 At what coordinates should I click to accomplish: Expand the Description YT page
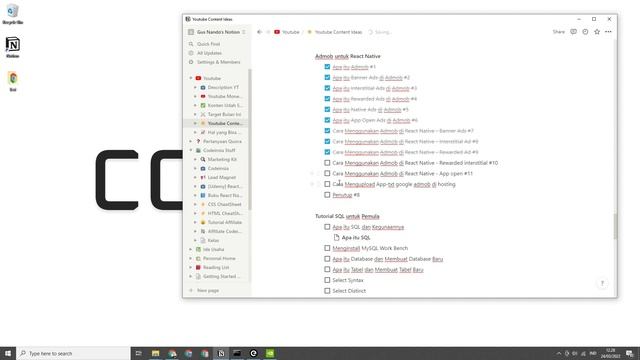195,87
